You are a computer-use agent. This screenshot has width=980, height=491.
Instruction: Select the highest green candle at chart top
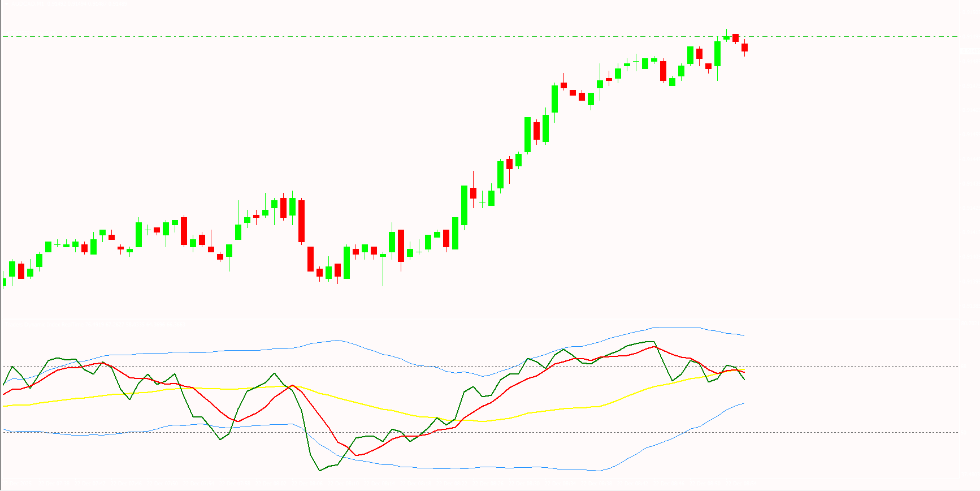726,37
